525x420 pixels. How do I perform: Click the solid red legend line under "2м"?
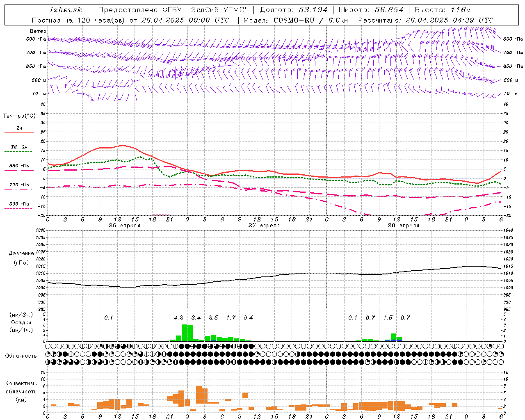pyautogui.click(x=19, y=133)
